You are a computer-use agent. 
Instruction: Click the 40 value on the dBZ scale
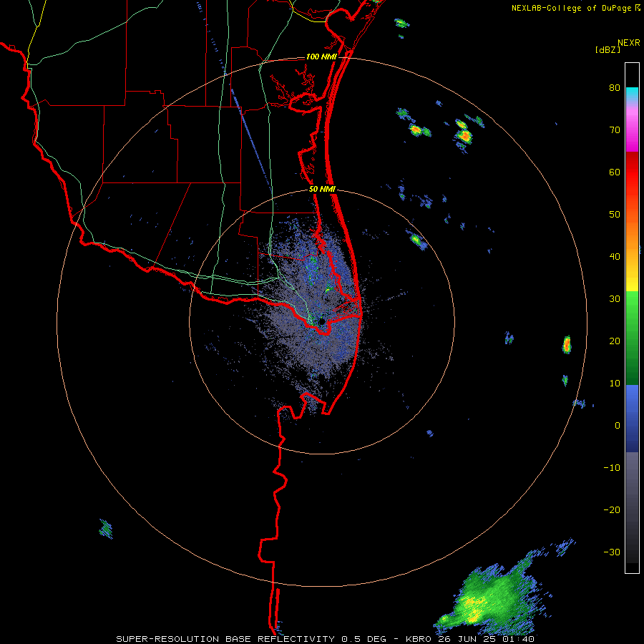(615, 257)
